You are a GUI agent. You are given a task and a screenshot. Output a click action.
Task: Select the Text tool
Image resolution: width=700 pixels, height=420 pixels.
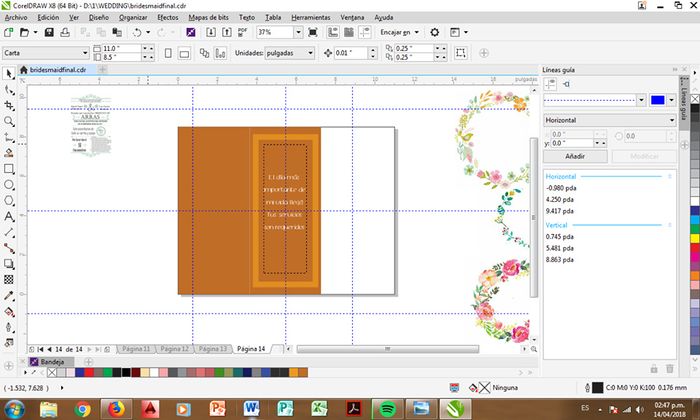[9, 215]
